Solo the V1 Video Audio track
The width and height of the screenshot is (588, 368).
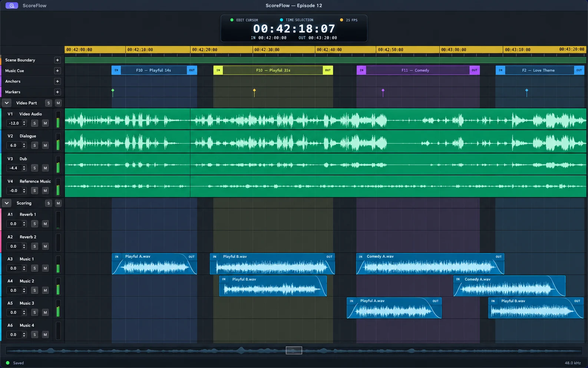click(x=34, y=123)
